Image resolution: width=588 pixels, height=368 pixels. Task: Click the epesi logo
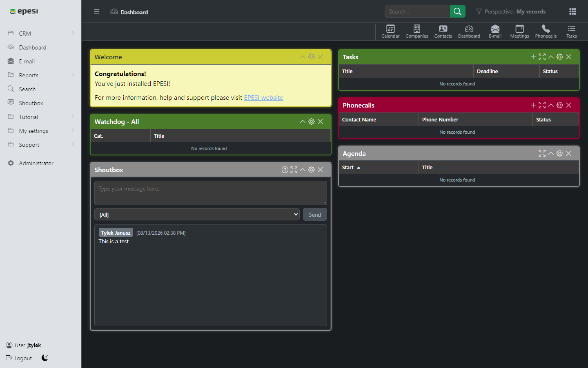point(24,11)
